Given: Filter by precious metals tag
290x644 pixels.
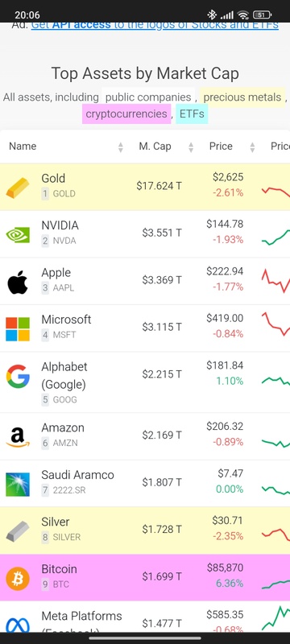Looking at the screenshot, I should (242, 97).
